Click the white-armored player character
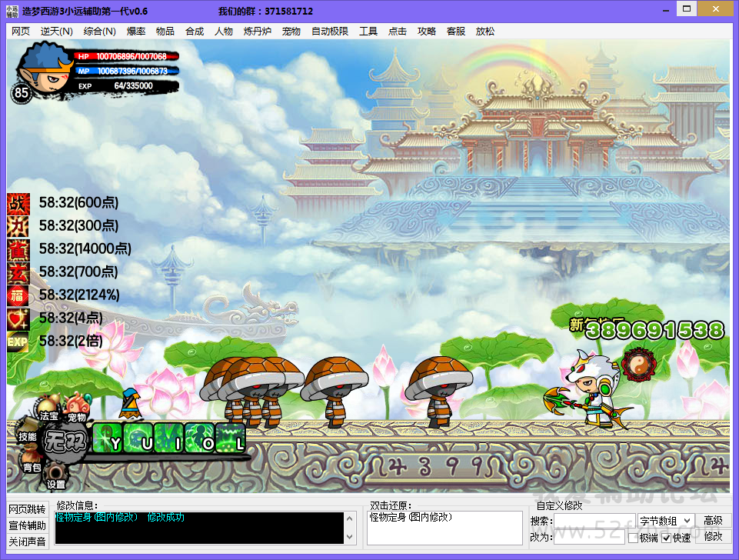 (x=589, y=389)
